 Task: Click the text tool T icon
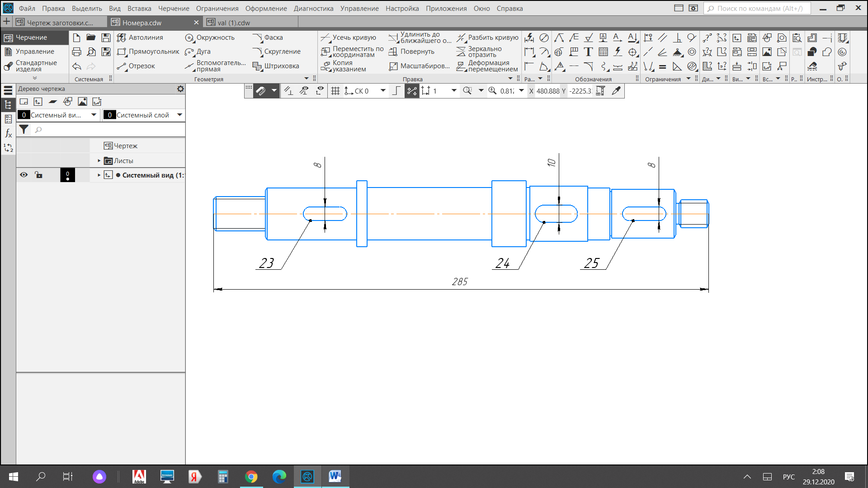pyautogui.click(x=588, y=52)
